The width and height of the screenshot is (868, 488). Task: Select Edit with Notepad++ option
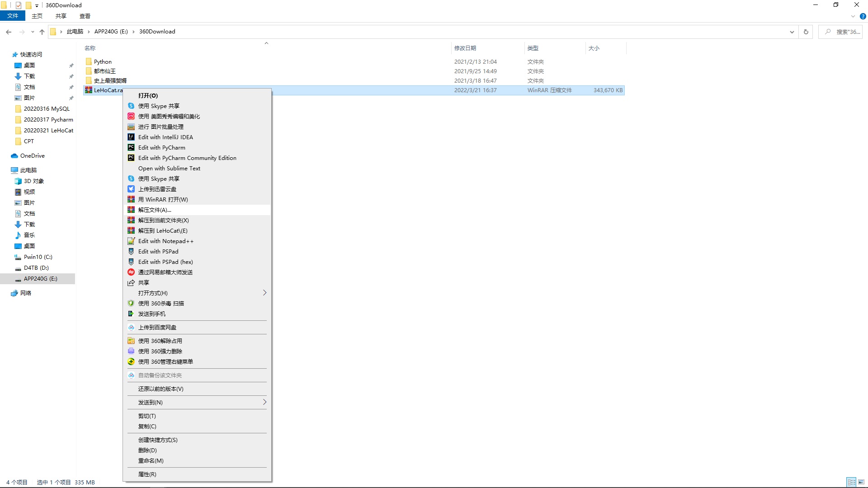coord(165,241)
